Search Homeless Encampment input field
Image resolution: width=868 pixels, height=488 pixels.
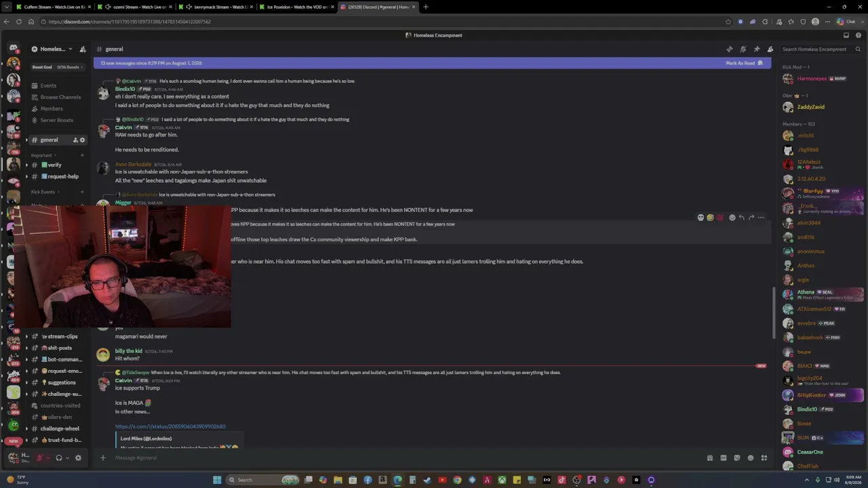tap(821, 49)
